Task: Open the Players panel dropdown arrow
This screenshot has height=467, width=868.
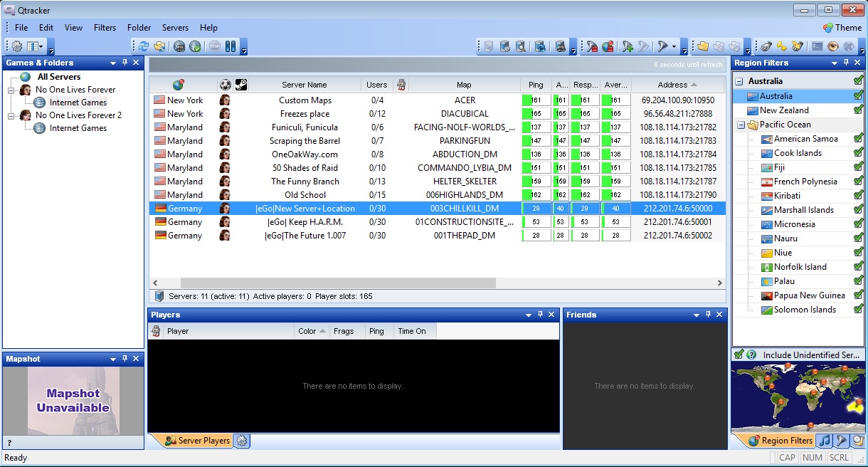Action: point(529,315)
